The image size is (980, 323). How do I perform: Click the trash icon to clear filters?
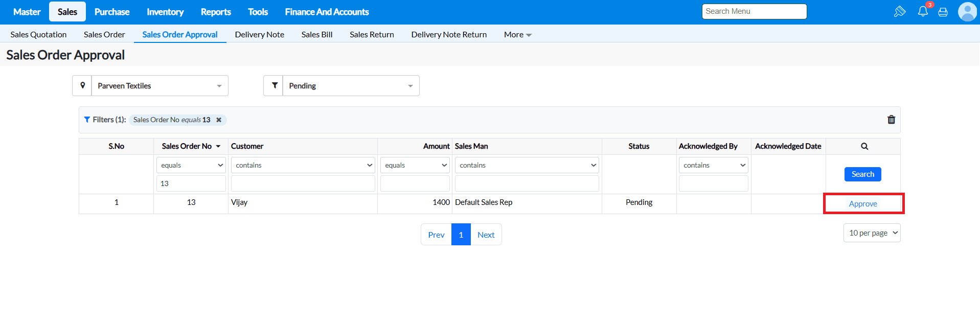point(891,120)
